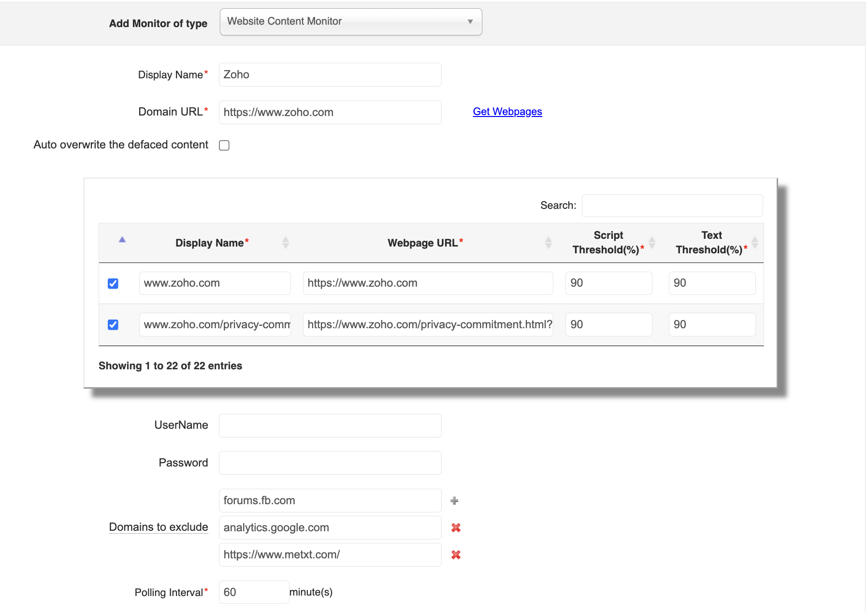This screenshot has width=868, height=612.
Task: Click the Domains to exclude label
Action: [159, 527]
